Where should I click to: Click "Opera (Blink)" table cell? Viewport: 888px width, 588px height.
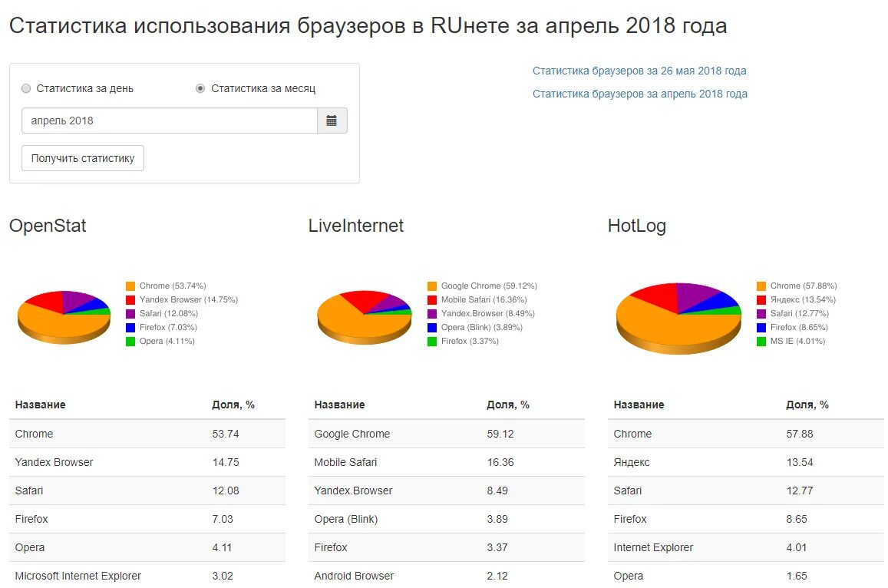coord(345,519)
